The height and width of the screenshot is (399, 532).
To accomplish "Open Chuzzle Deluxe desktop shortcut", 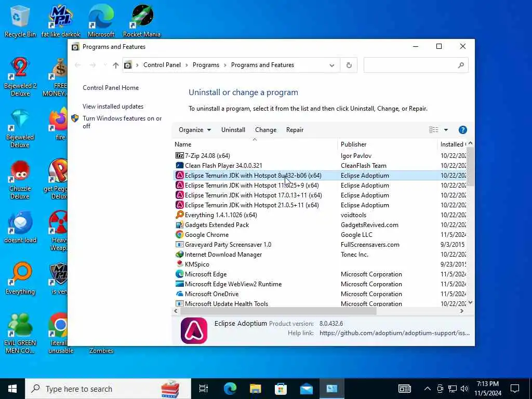I will (20, 180).
